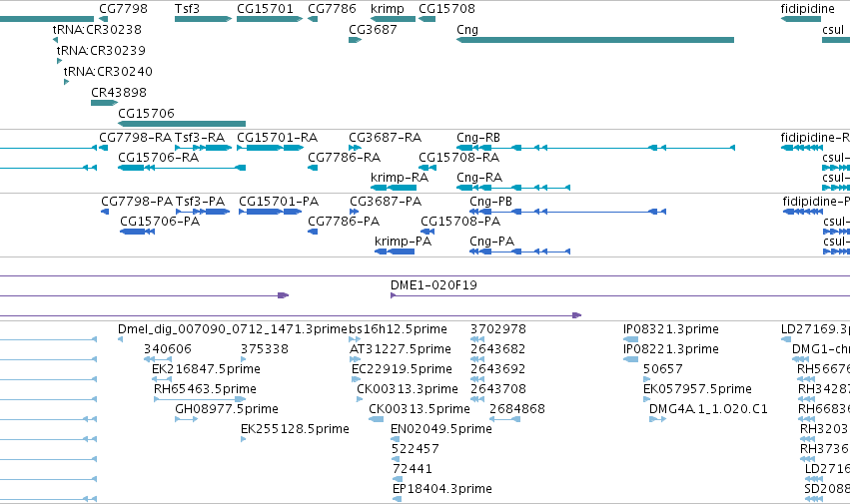Select bs16h12.5prime label
Image resolution: width=850 pixels, height=504 pixels.
[x=398, y=329]
